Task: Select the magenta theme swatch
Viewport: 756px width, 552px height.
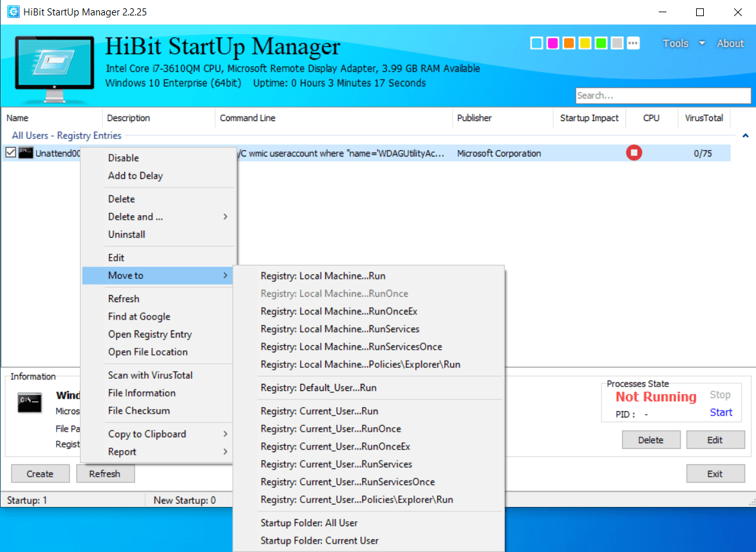Action: coord(553,43)
